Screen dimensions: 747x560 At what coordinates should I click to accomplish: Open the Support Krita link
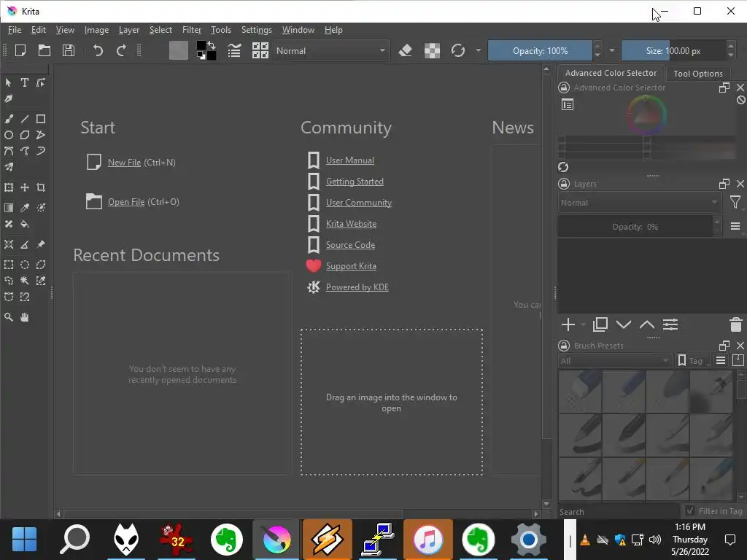[x=351, y=266]
